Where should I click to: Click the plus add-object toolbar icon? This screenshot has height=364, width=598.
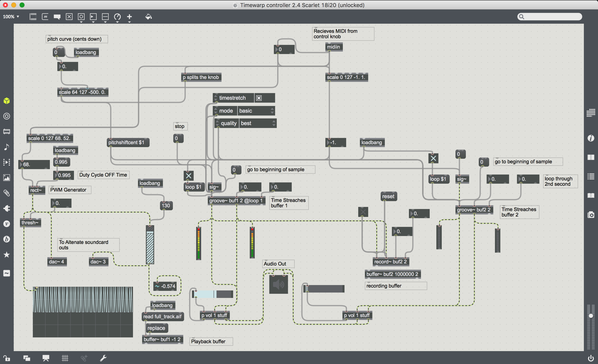129,17
